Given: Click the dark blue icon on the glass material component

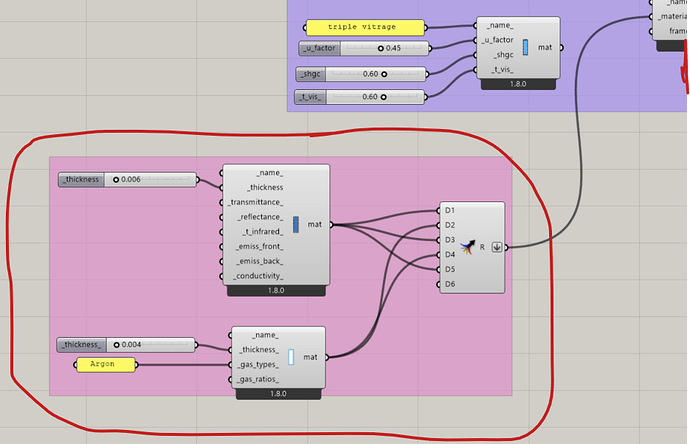Looking at the screenshot, I should pyautogui.click(x=296, y=224).
